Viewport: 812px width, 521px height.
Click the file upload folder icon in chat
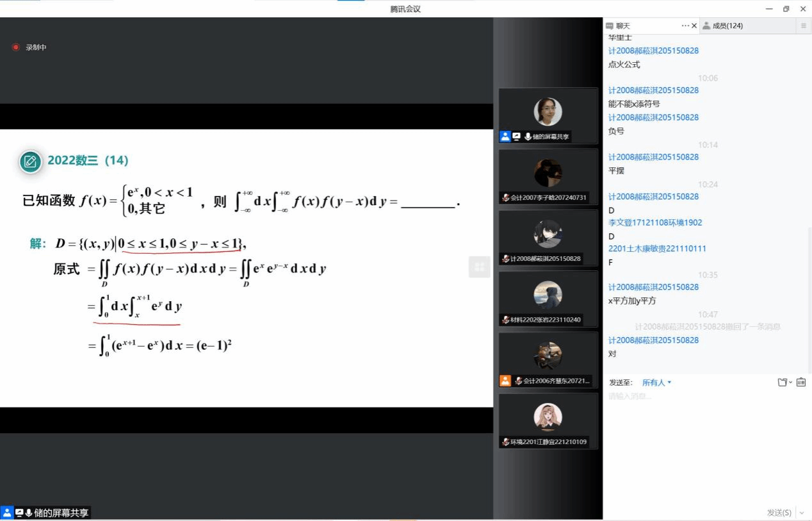point(782,383)
